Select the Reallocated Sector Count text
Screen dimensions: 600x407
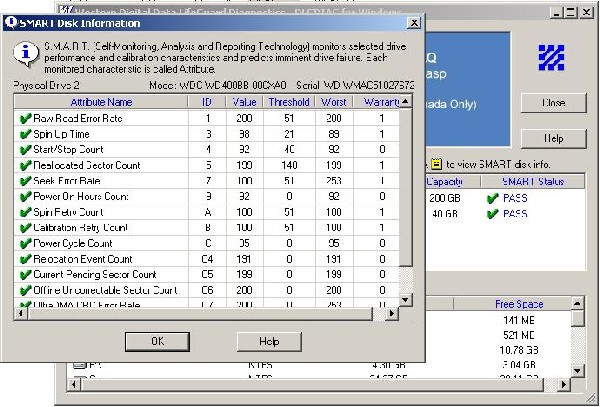(87, 165)
